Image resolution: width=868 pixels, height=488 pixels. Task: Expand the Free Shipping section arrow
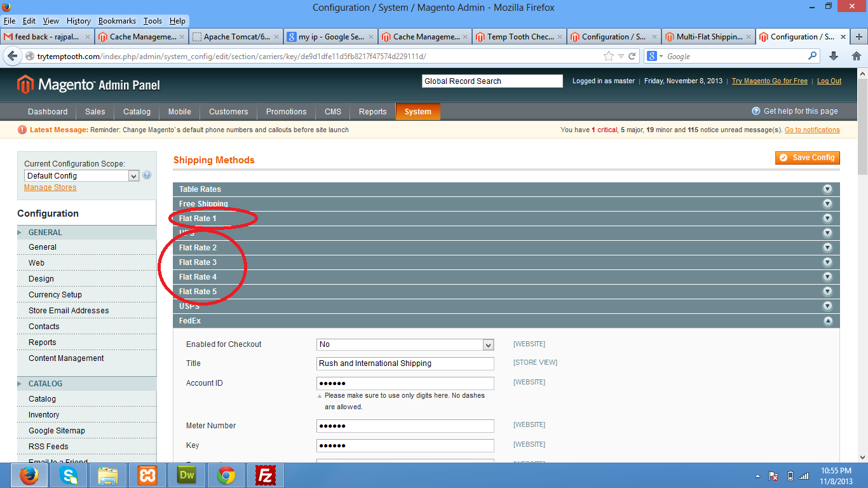[x=827, y=203]
